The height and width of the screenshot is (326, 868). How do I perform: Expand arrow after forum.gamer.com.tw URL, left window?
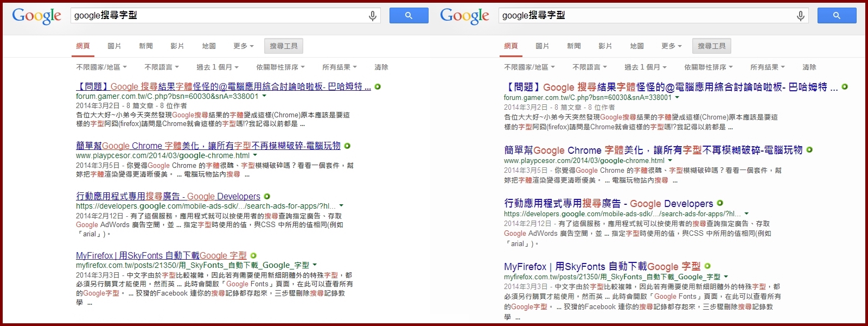tap(264, 96)
